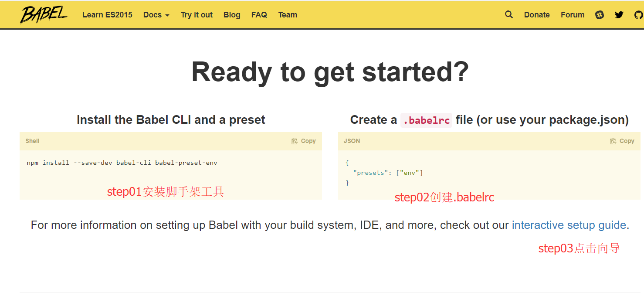Click the JSON block clipboard icon
This screenshot has height=296, width=644.
613,141
